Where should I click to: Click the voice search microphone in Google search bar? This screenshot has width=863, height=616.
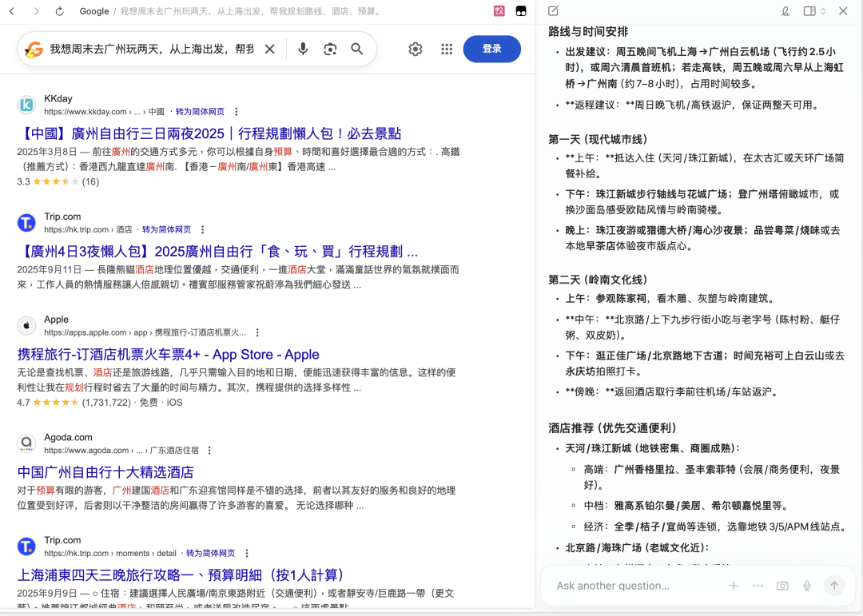click(x=304, y=49)
